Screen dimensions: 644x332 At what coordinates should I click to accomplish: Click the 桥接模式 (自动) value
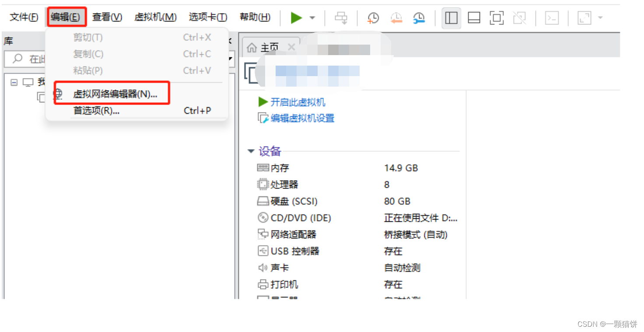416,234
